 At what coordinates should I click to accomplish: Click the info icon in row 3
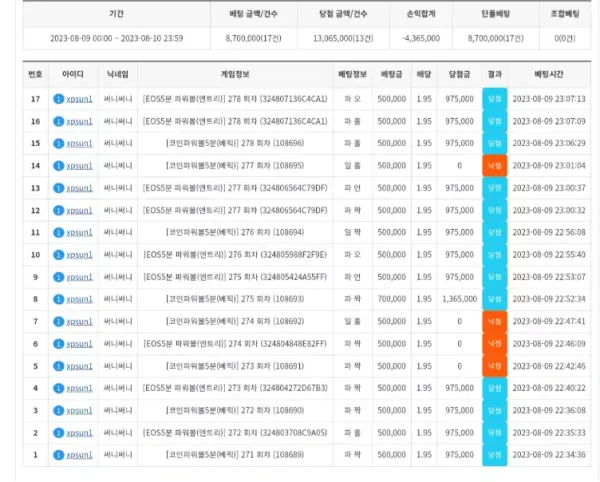[58, 410]
